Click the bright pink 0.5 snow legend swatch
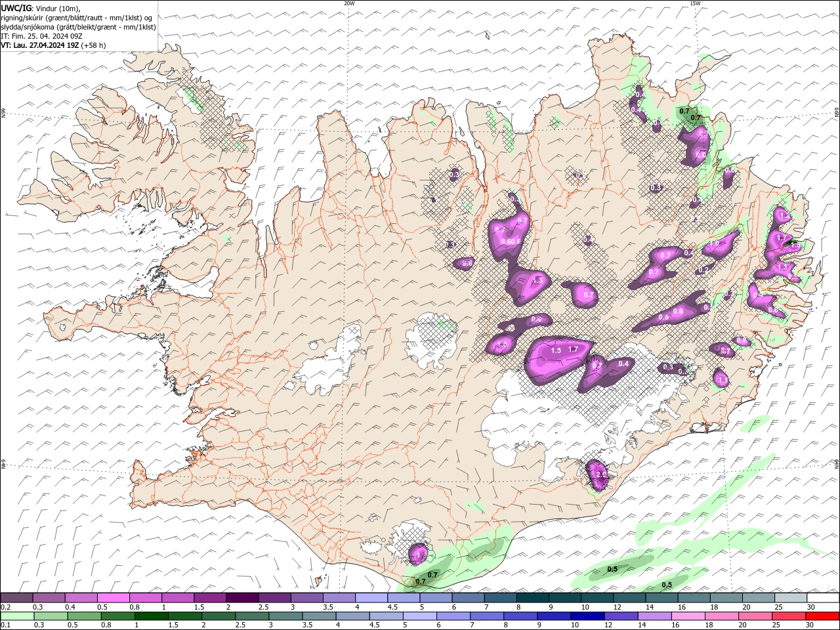This screenshot has width=840, height=630. coord(113,598)
